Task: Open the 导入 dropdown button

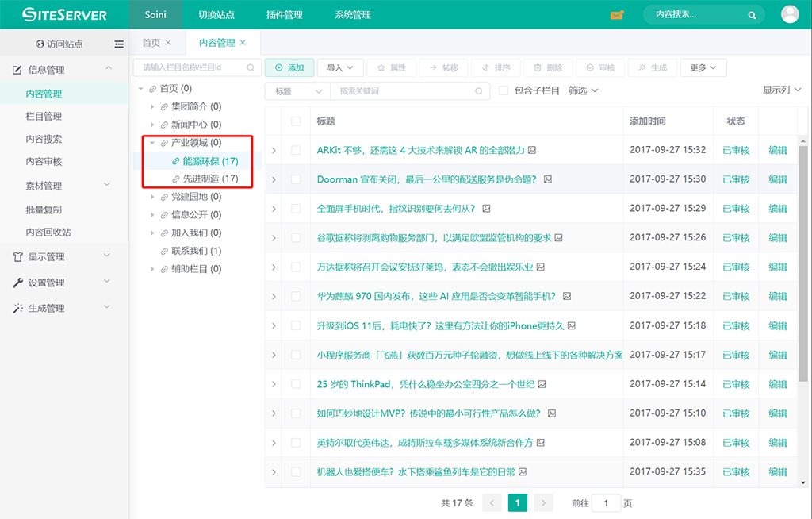Action: [341, 68]
